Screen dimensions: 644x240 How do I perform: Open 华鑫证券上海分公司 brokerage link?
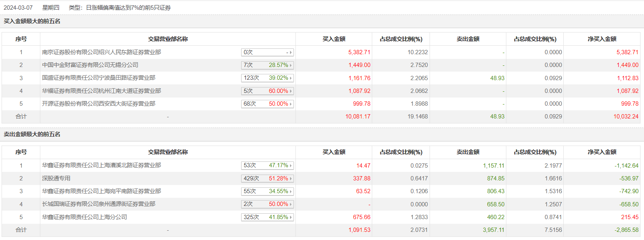pos(85,217)
